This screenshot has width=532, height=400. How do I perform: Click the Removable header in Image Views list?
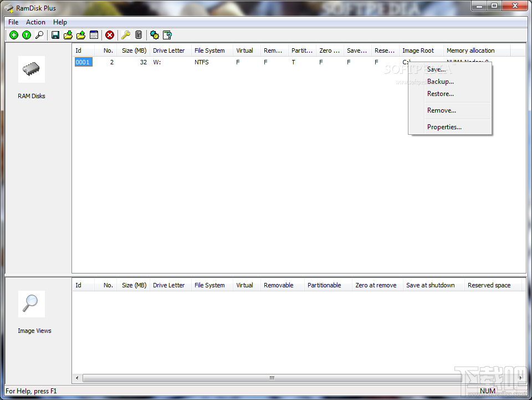pyautogui.click(x=282, y=285)
